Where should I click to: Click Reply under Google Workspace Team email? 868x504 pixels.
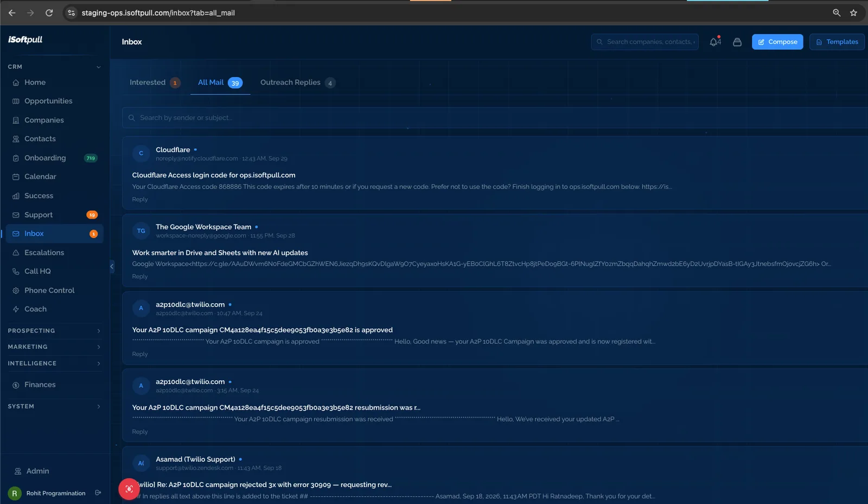(x=140, y=276)
